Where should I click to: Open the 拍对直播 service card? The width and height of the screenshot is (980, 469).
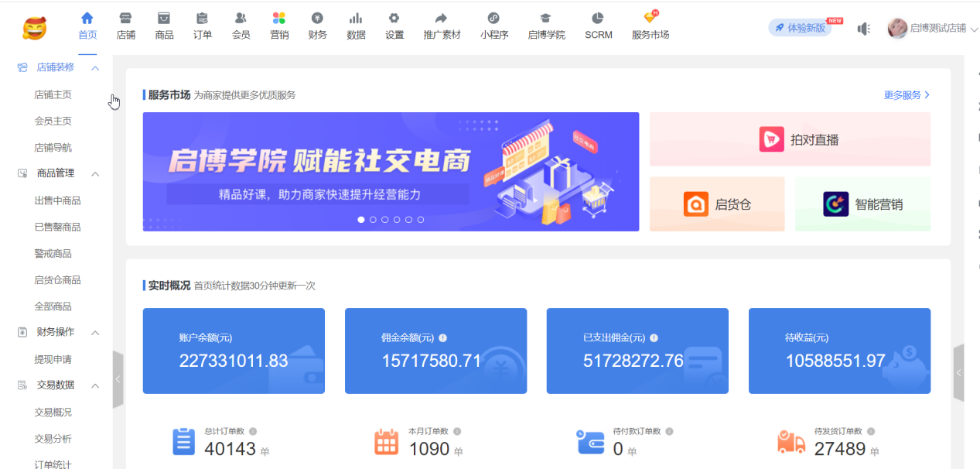[790, 139]
